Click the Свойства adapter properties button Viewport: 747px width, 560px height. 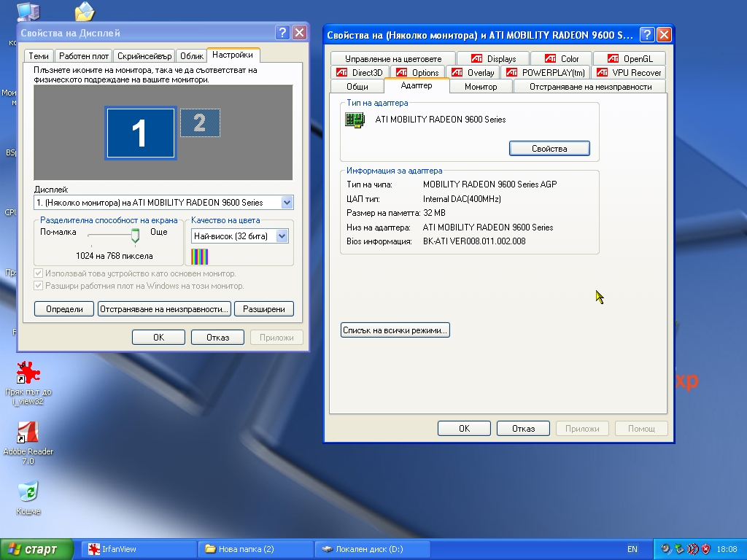549,149
